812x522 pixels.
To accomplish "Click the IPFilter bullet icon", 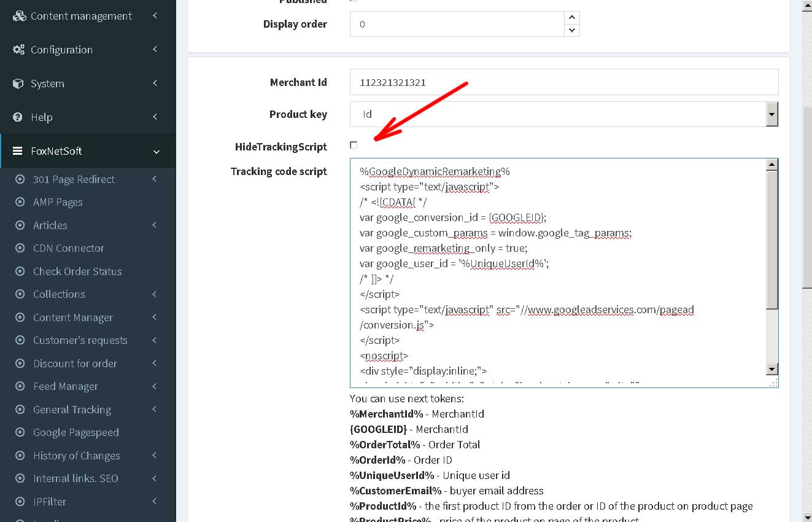I will (20, 502).
